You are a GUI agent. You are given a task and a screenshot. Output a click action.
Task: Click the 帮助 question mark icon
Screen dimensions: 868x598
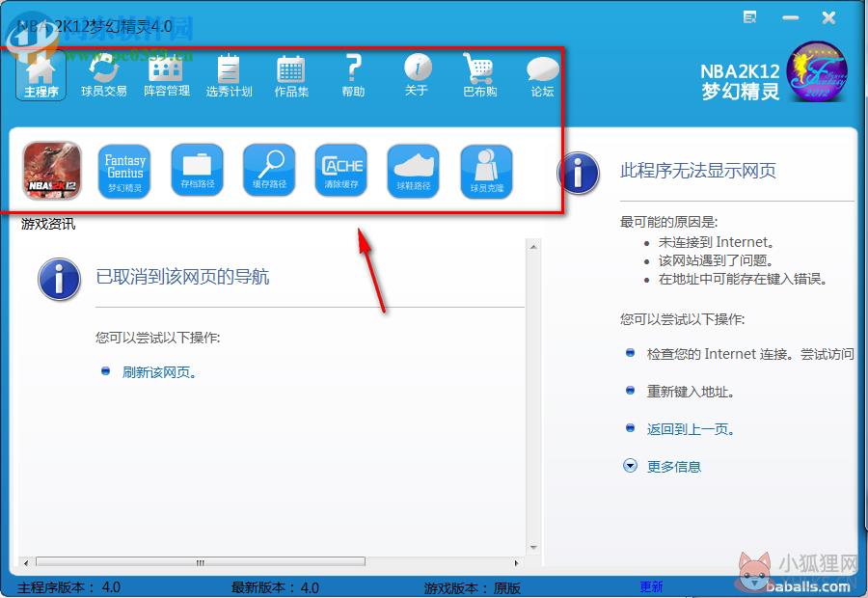pyautogui.click(x=353, y=76)
